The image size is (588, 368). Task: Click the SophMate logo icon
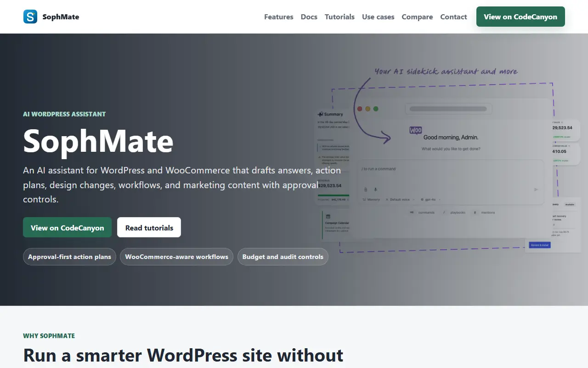point(30,17)
